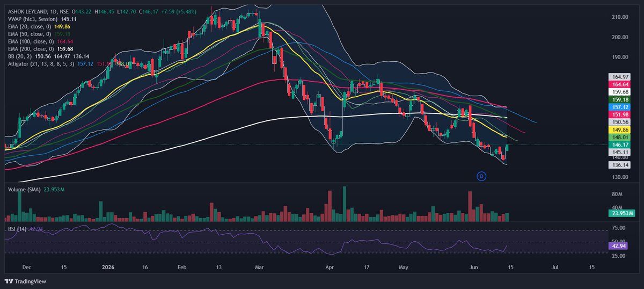This screenshot has width=644, height=289.
Task: Select the EMA (50, close, 0) legend row
Action: tap(39, 33)
